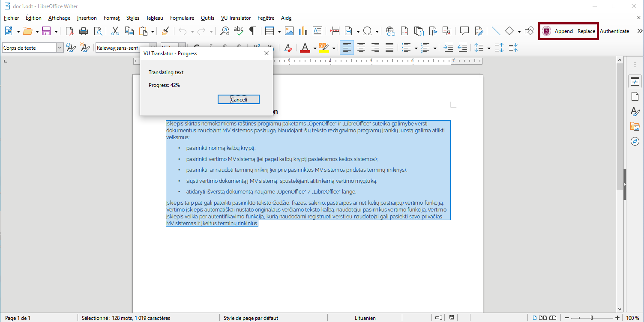Viewport: 644px width, 322px height.
Task: Expand the Paste options dropdown arrow
Action: [152, 31]
